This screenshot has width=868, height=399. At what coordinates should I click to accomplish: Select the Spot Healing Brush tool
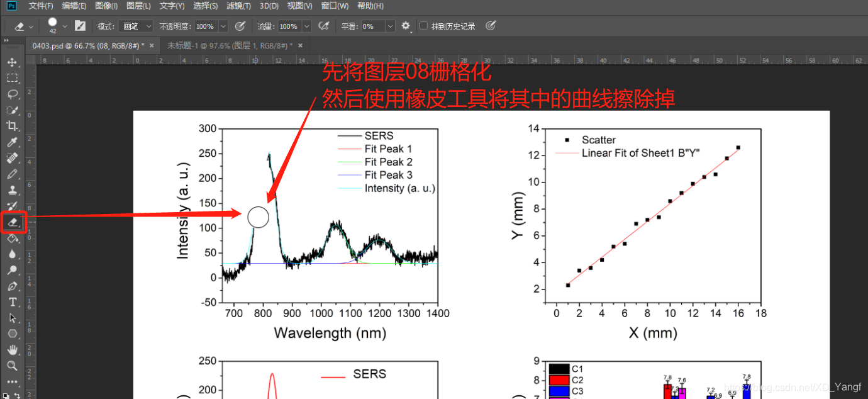pos(12,158)
